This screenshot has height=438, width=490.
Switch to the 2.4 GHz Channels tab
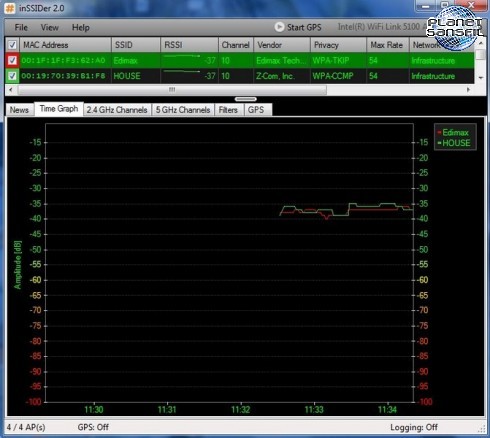117,110
